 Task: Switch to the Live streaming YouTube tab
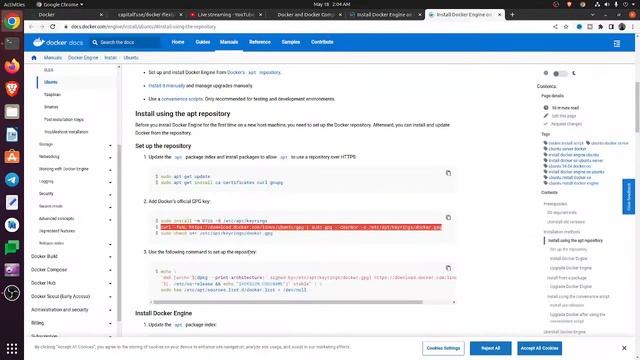click(226, 15)
